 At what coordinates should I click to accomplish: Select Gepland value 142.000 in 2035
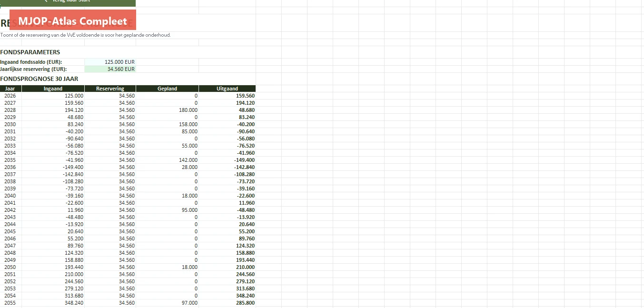(x=167, y=160)
